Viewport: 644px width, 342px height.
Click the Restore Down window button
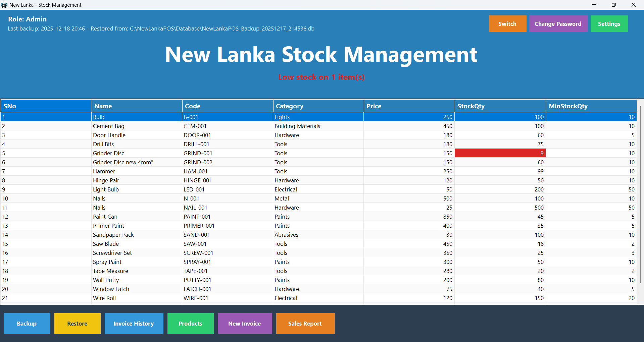[614, 5]
